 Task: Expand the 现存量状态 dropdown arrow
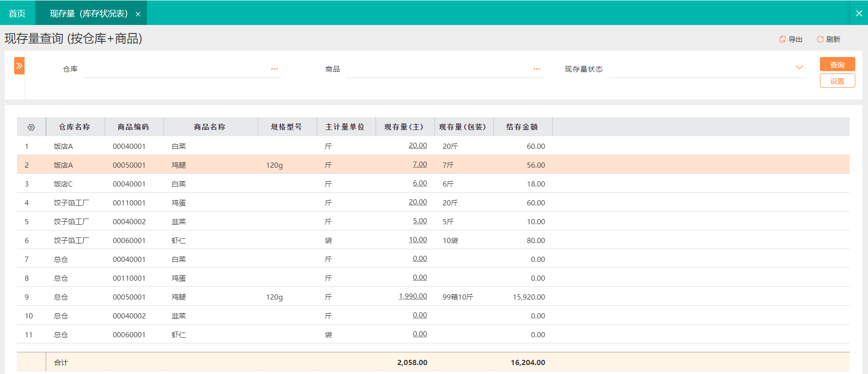[799, 67]
